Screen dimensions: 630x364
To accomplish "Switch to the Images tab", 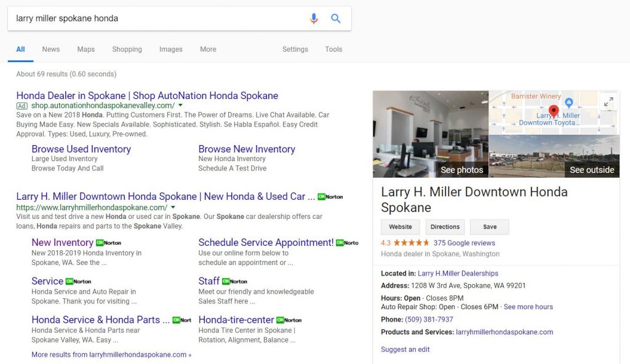I will tap(171, 49).
